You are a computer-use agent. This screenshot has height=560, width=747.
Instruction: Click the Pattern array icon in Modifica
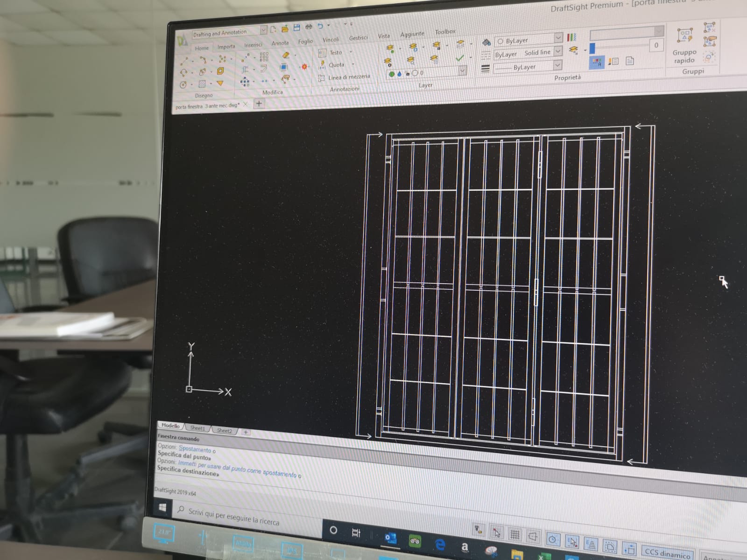[x=264, y=57]
